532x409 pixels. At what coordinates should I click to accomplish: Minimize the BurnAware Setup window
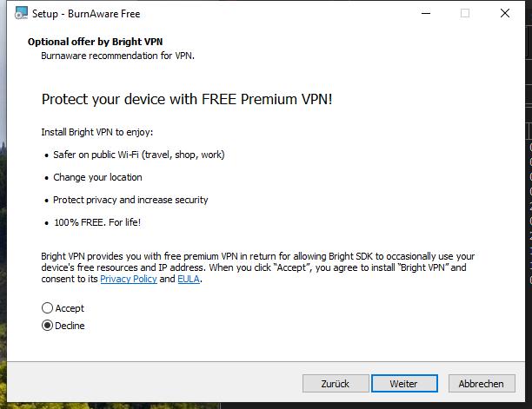point(426,13)
